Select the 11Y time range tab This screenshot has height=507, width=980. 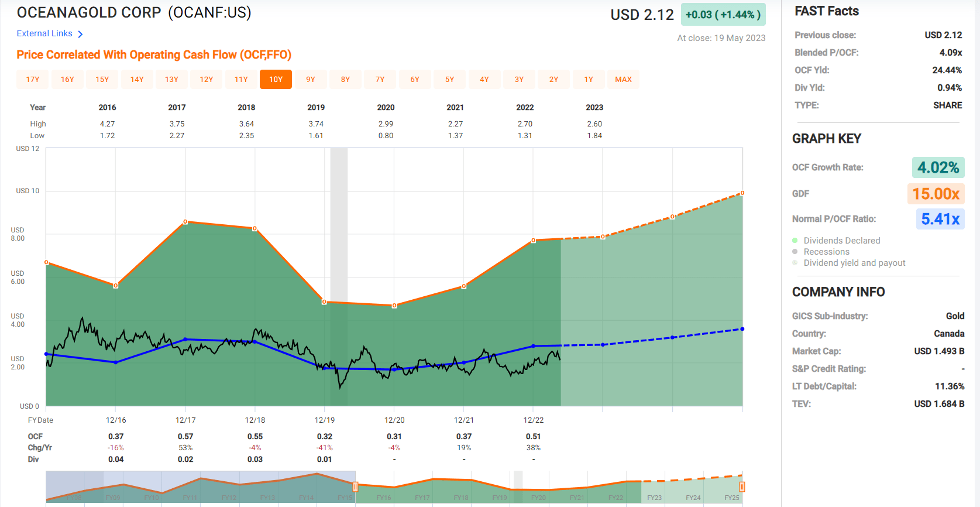pyautogui.click(x=241, y=79)
